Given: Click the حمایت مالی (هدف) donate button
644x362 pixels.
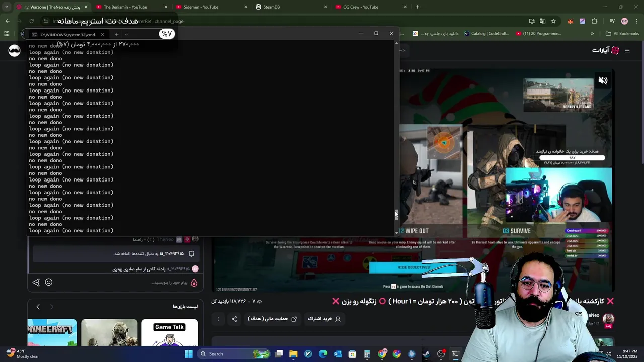Looking at the screenshot, I should click(x=272, y=319).
